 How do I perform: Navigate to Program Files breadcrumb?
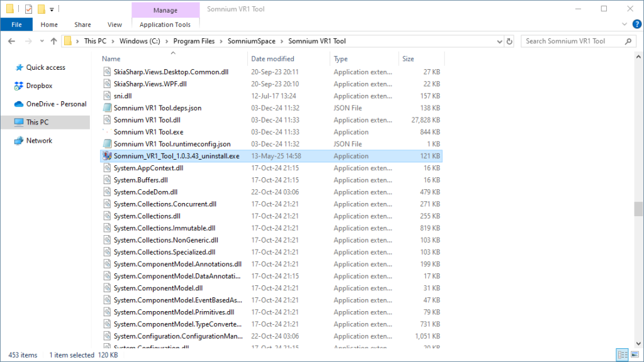(194, 41)
